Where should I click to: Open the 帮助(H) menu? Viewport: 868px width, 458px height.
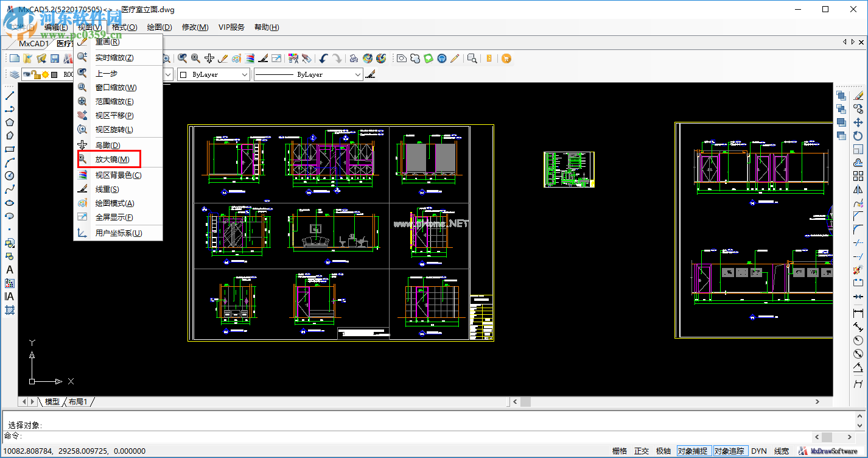click(x=267, y=27)
